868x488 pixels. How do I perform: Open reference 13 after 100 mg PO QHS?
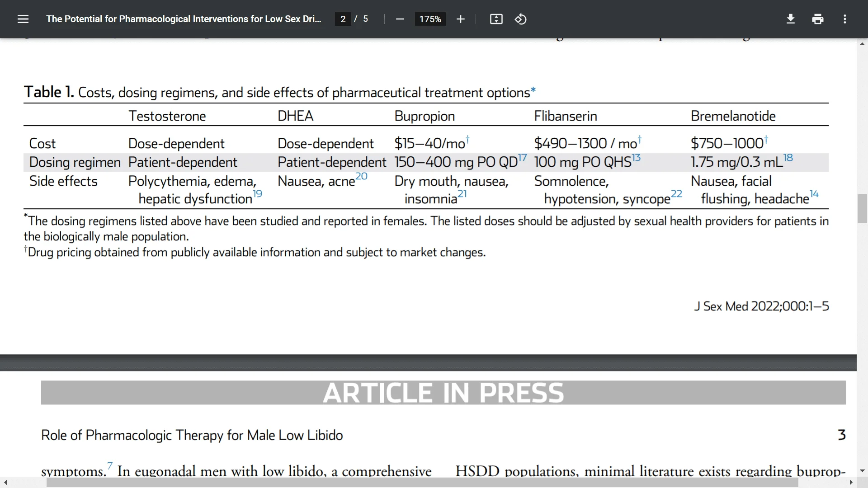point(636,157)
